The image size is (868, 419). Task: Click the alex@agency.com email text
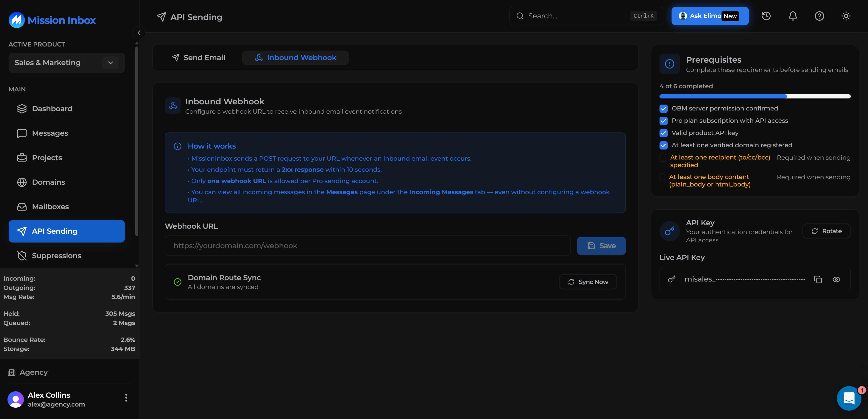pos(56,404)
